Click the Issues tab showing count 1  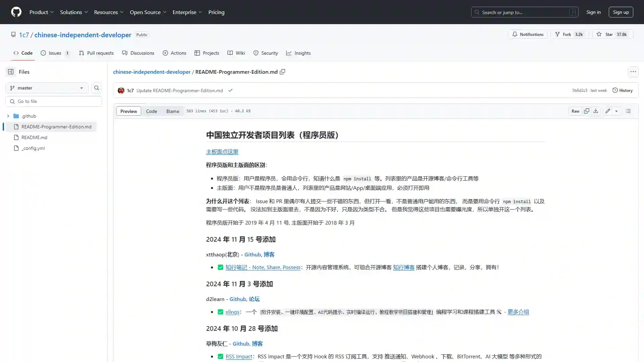[55, 53]
